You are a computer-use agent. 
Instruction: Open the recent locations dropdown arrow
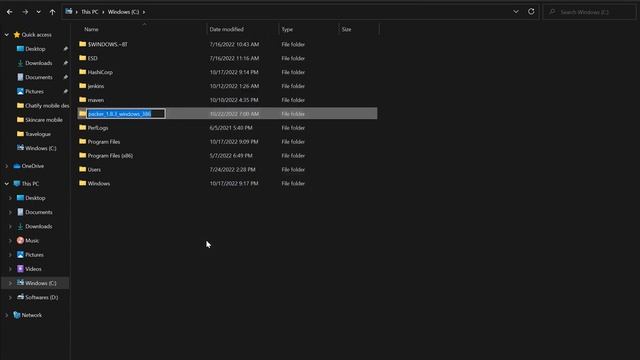[x=38, y=12]
